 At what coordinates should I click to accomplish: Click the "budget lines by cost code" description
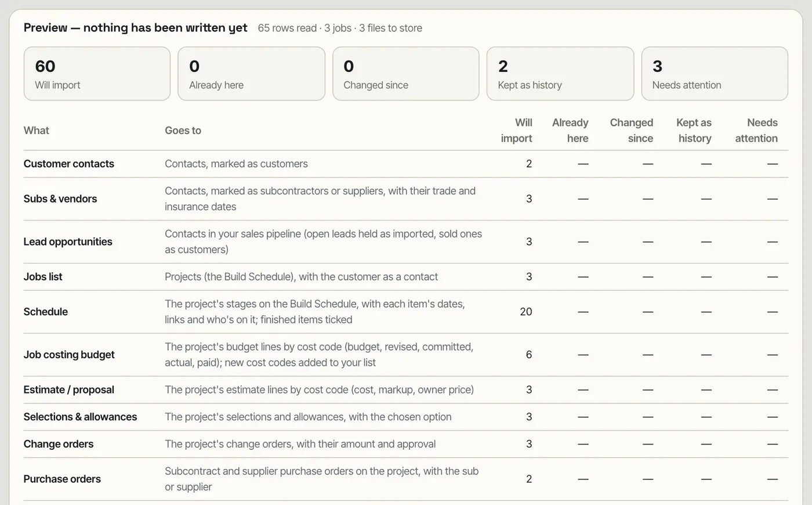[x=319, y=355]
